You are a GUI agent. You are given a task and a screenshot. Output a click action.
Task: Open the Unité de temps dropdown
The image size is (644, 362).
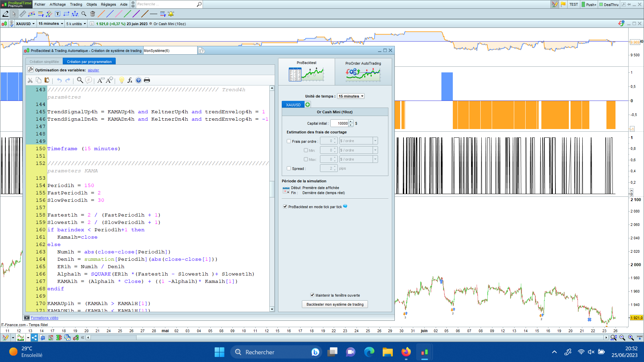point(351,96)
